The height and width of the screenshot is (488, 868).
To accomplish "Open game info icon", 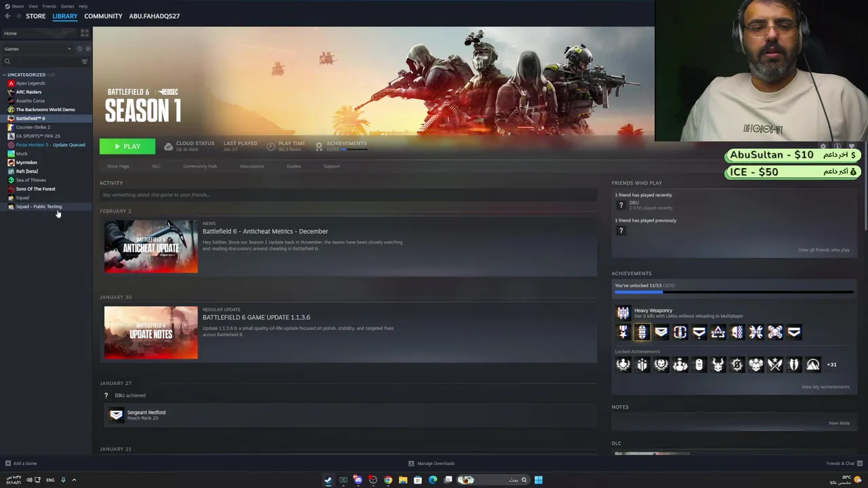I will click(837, 146).
